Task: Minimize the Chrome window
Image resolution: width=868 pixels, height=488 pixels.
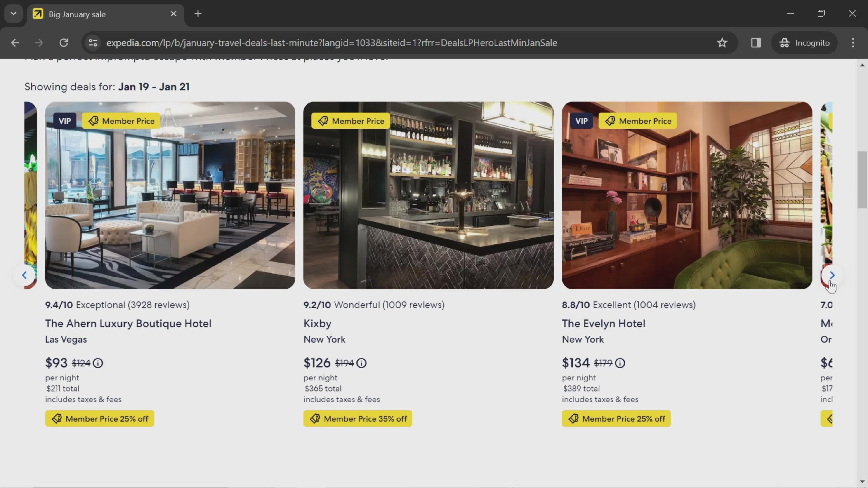Action: click(790, 14)
